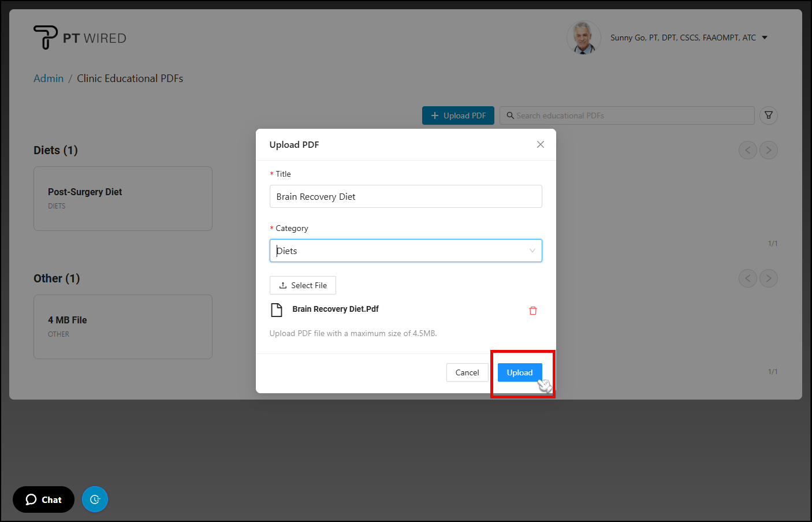Focus the Search educational PDFs box

[627, 115]
